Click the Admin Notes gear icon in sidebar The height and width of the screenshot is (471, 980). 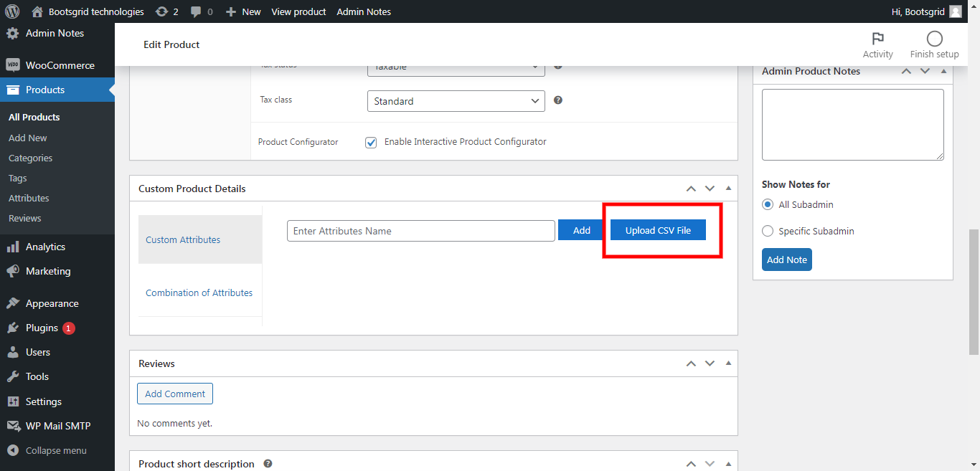pyautogui.click(x=13, y=33)
